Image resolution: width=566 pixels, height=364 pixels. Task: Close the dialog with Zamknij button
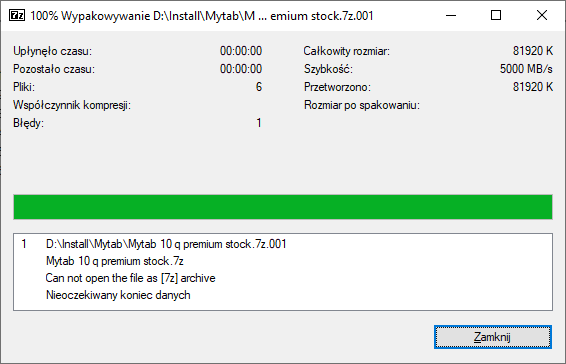click(x=493, y=337)
